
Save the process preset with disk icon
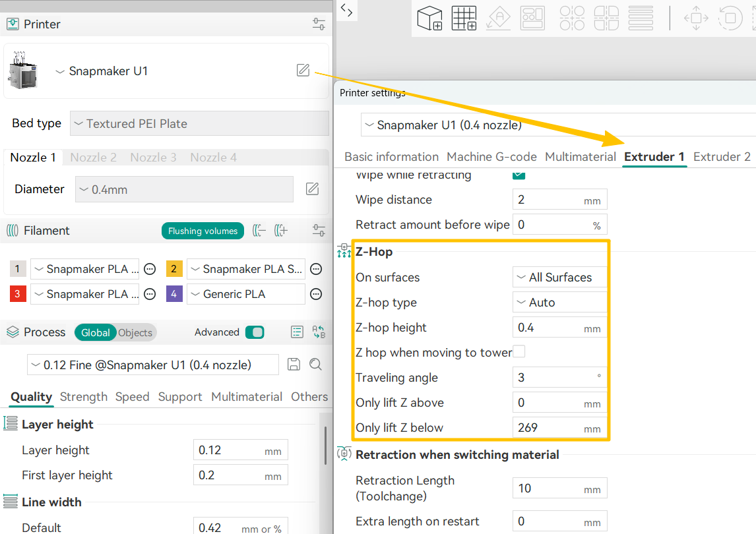(x=294, y=365)
